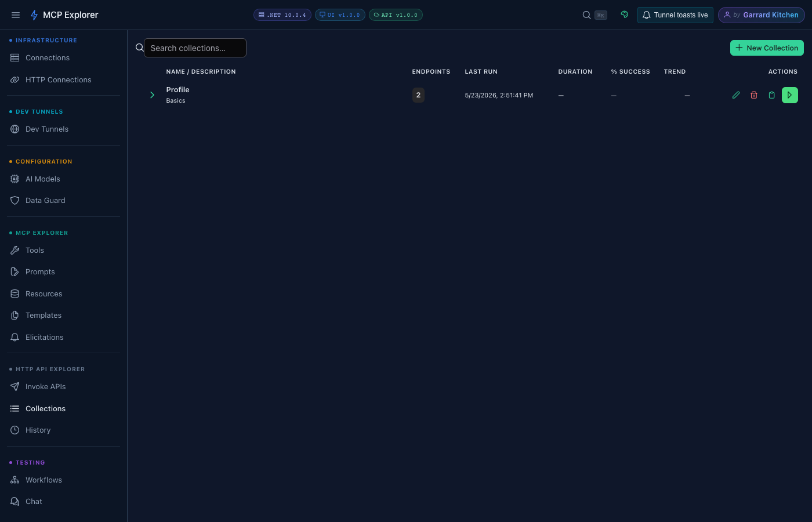Click the last run timestamp 5/23/2026

[499, 95]
